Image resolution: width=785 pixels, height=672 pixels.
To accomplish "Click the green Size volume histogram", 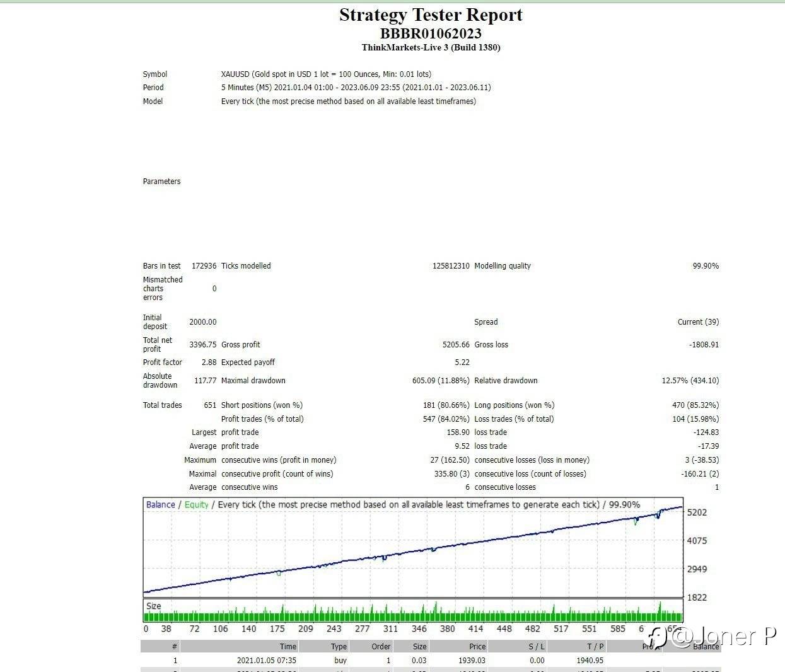I will click(413, 614).
